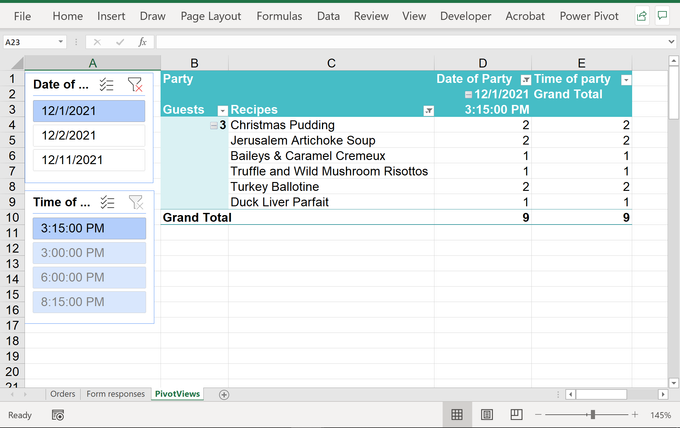
Task: Add a new sheet with plus icon
Action: click(x=224, y=395)
